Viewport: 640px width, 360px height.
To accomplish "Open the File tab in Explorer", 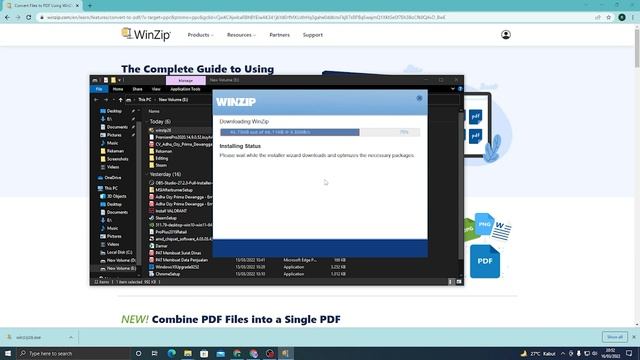I will [99, 89].
